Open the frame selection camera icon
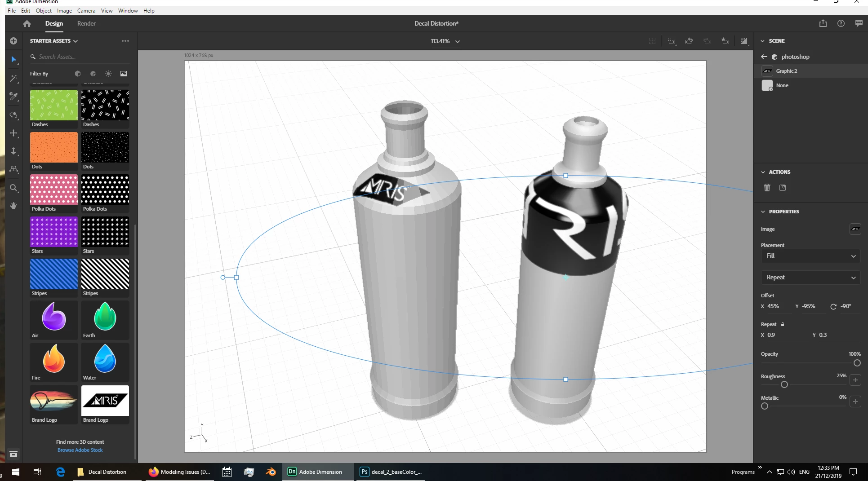868x481 pixels. (x=672, y=41)
